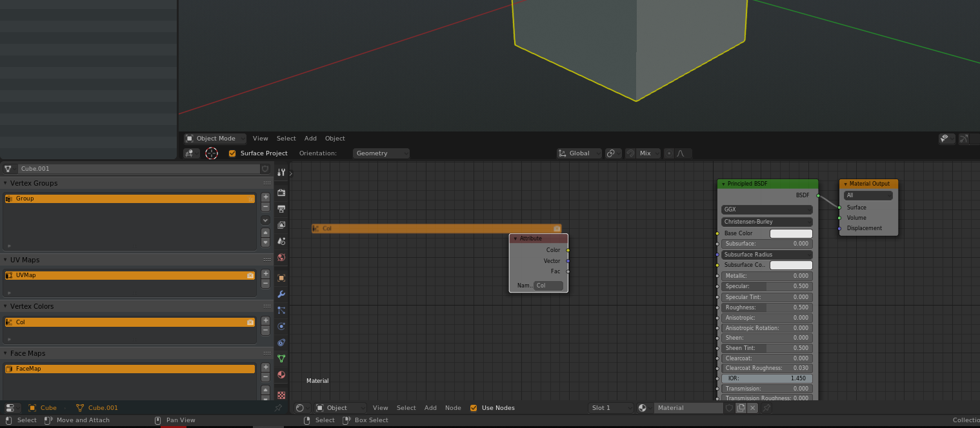Collapse the Vertex Colors panel
The width and height of the screenshot is (980, 428).
click(6, 306)
